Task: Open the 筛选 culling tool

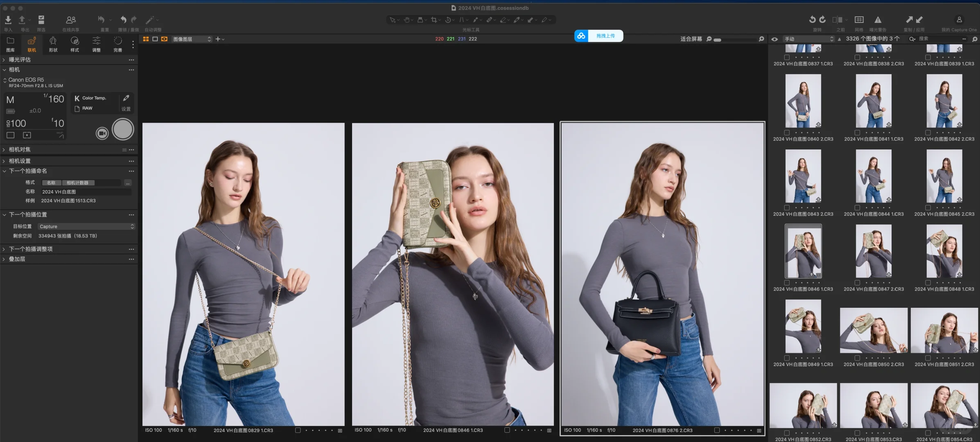Action: (x=41, y=20)
